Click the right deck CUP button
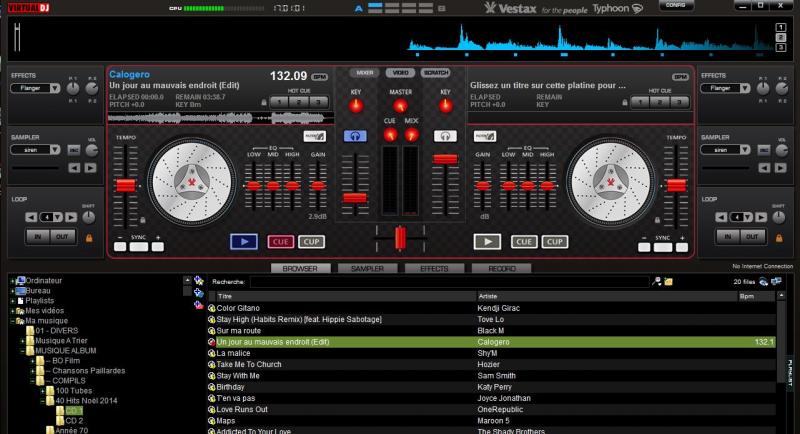Screen dimensions: 800x434 (555, 242)
